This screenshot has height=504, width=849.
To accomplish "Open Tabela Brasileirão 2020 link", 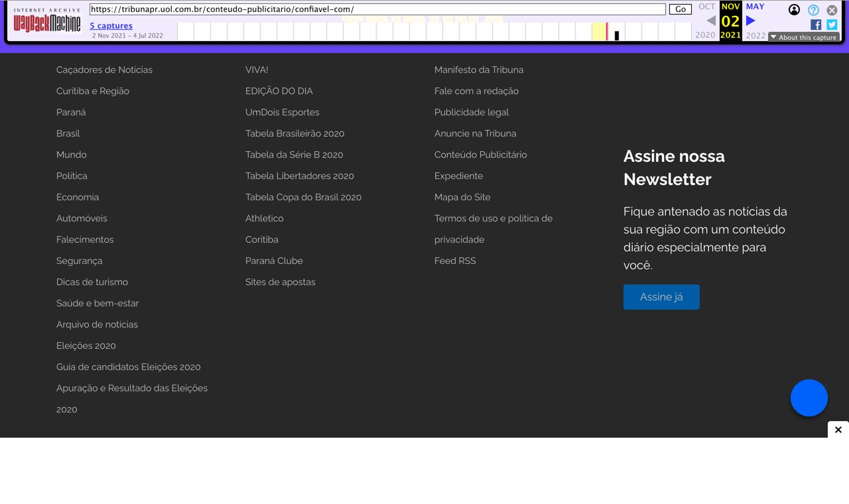I will pos(294,133).
